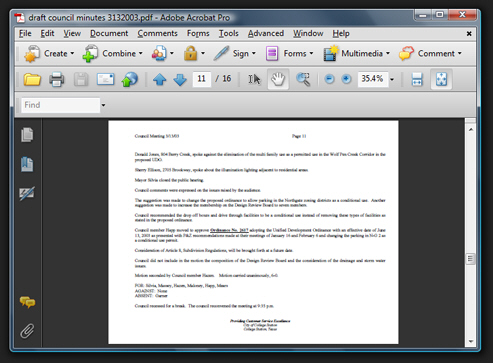Open the Help menu
The height and width of the screenshot is (363, 493).
[341, 33]
